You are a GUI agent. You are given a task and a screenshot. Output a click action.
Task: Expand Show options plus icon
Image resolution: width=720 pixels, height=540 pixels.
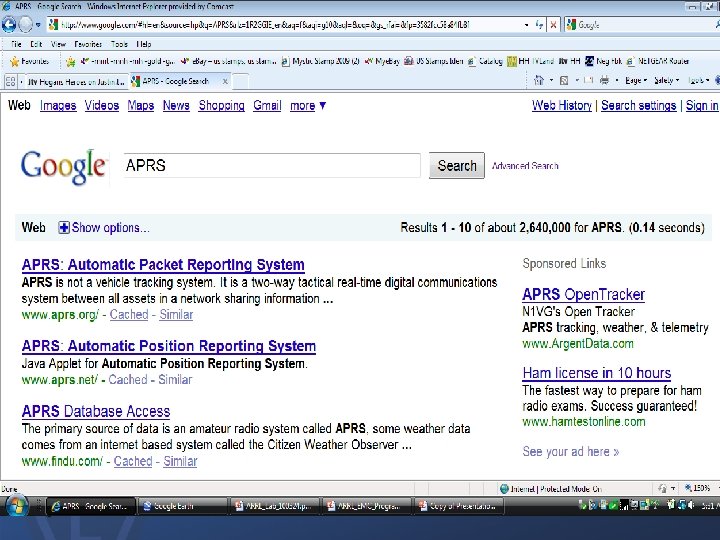click(63, 227)
